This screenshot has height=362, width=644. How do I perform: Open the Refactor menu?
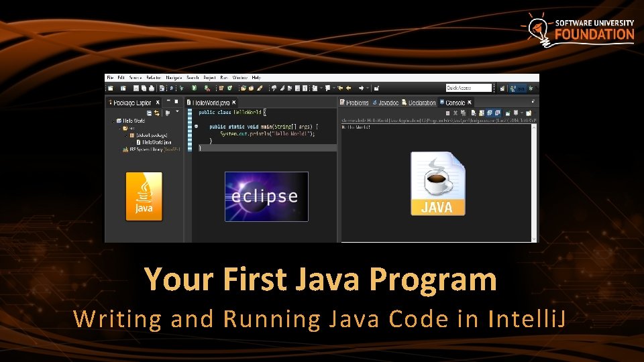154,78
